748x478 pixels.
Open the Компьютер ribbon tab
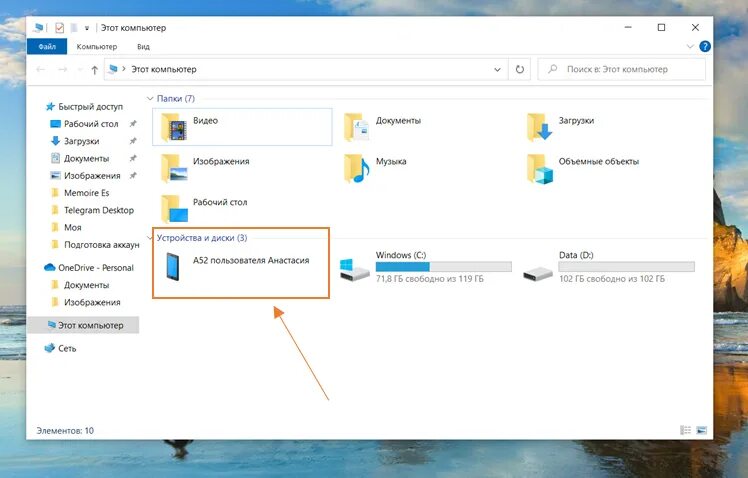(96, 47)
